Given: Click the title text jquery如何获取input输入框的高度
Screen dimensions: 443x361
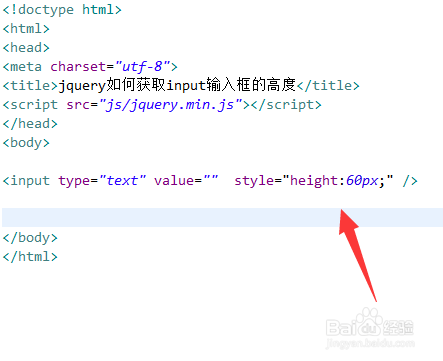Looking at the screenshot, I should (177, 85).
